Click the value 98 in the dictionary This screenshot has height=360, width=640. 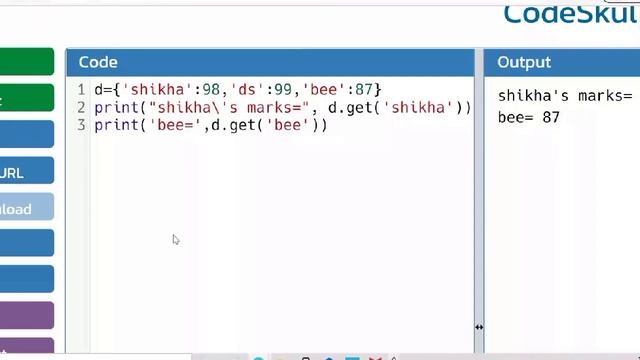(211, 89)
